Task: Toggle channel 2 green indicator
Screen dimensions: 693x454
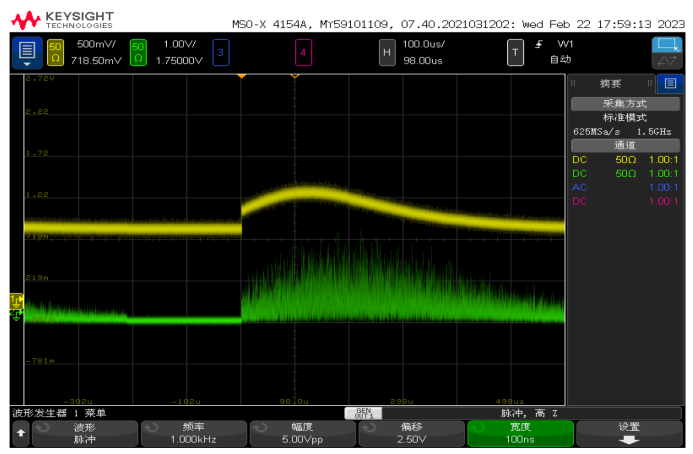Action: pyautogui.click(x=137, y=50)
